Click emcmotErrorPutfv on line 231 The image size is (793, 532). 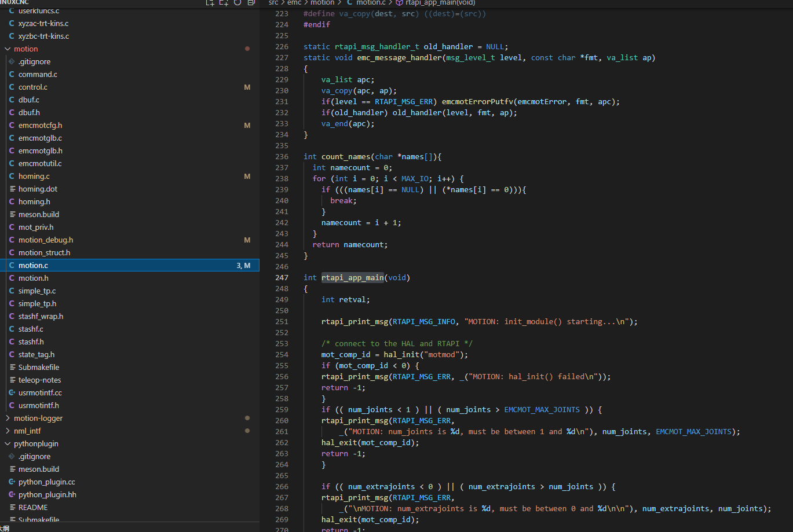pos(477,101)
